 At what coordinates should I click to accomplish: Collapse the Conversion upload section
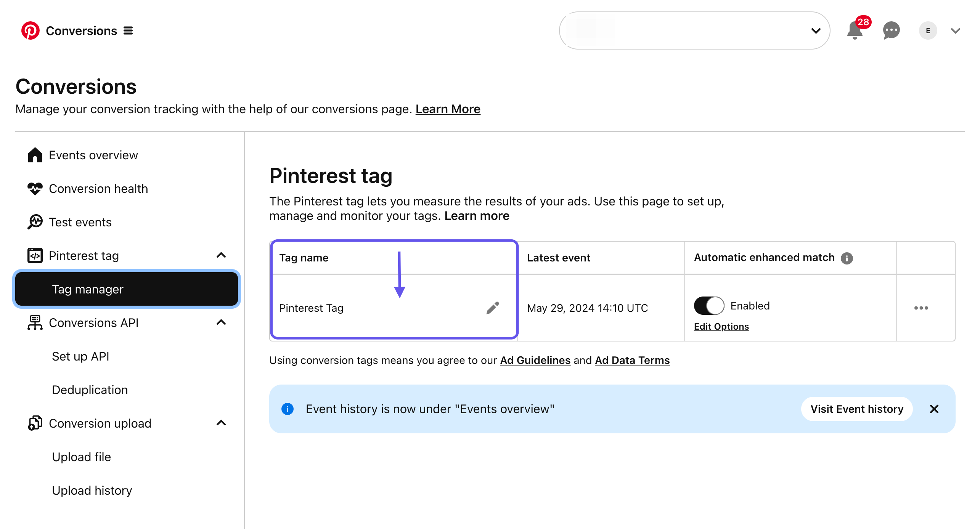coord(221,423)
